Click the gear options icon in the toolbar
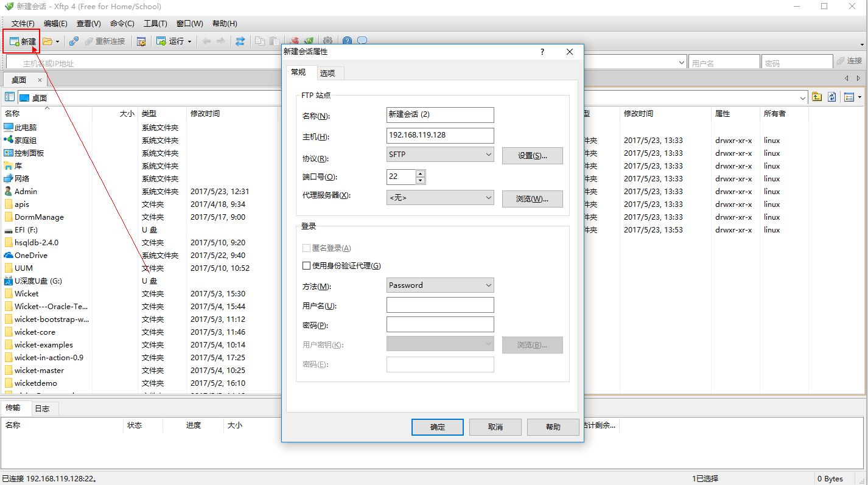The height and width of the screenshot is (485, 868). pos(327,41)
